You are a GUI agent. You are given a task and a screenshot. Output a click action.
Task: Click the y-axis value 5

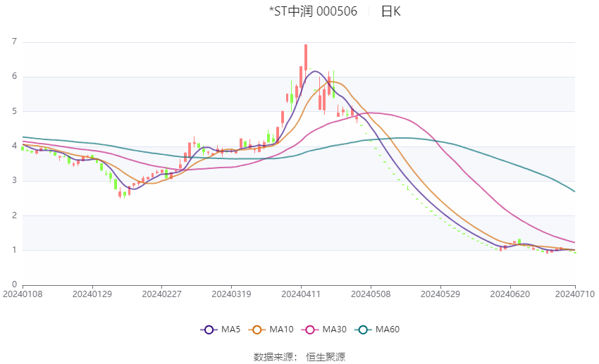pos(15,111)
